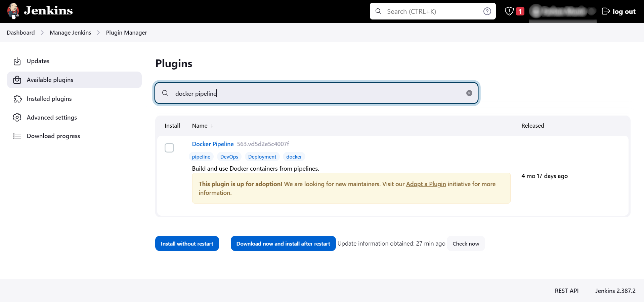Viewport: 644px width, 302px height.
Task: Sort plugins by the Released column
Action: coord(533,126)
